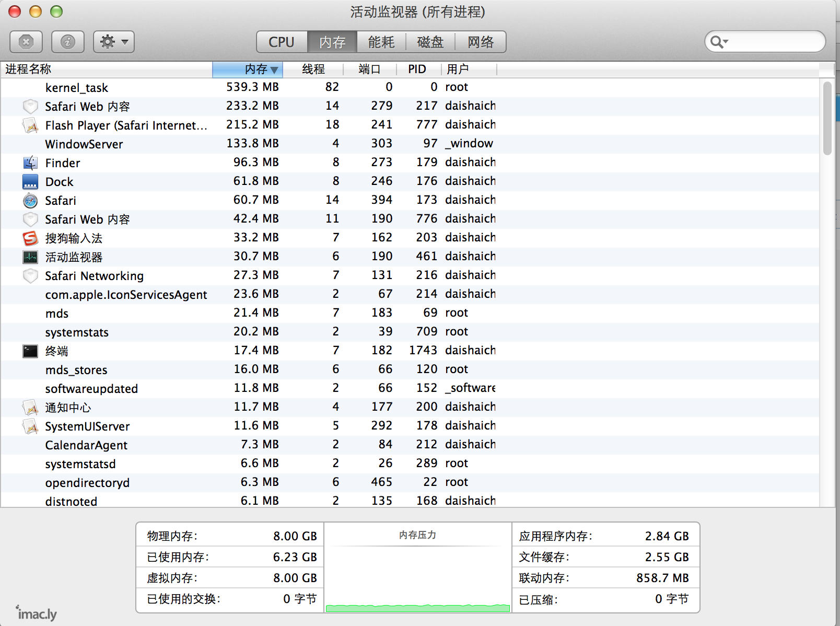Click the 已使用的交换 label

coord(184,599)
